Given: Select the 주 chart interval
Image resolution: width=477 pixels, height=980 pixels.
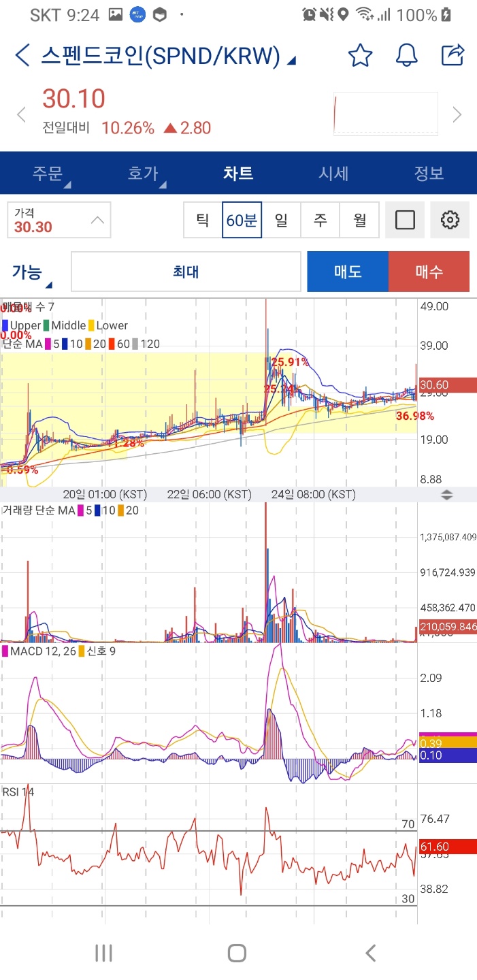Looking at the screenshot, I should pos(320,220).
